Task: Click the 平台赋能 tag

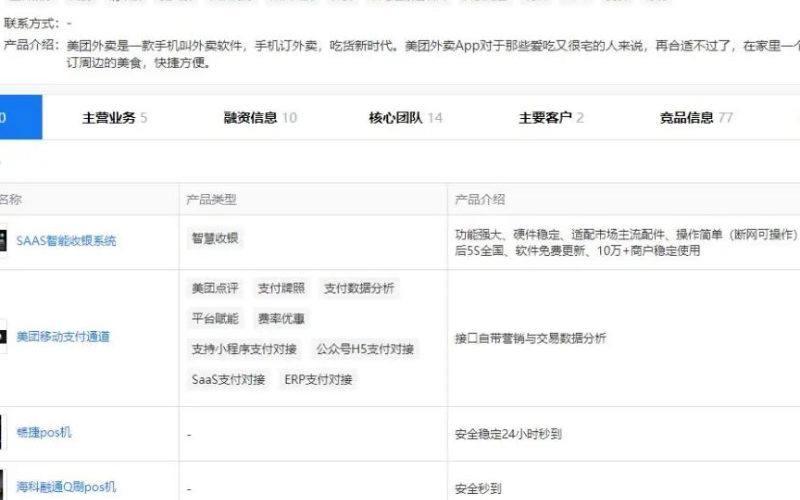Action: 215,319
